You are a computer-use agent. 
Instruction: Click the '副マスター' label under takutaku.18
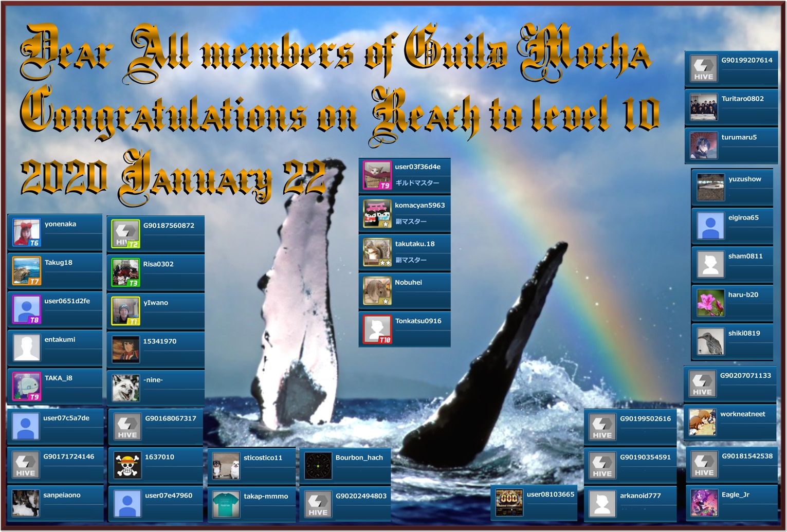[x=411, y=260]
